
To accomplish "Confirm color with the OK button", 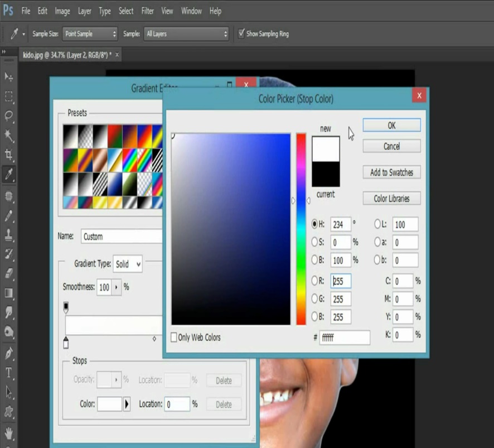I will coord(391,125).
